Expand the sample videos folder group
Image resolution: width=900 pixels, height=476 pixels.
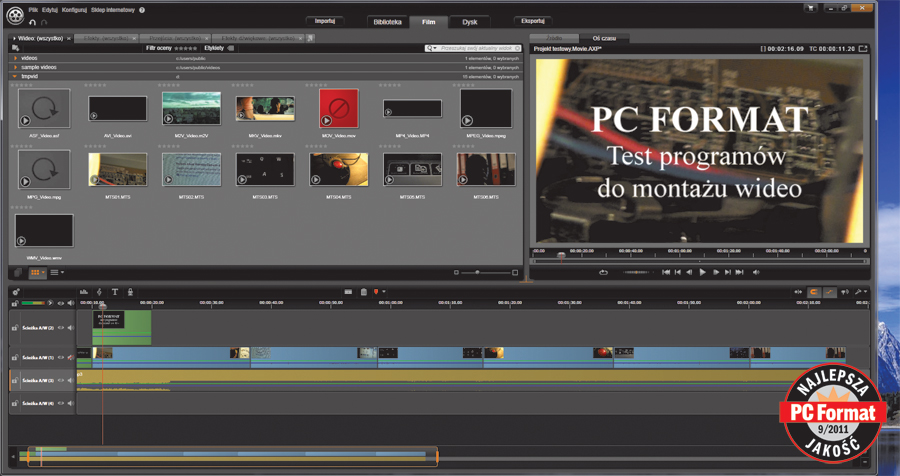[15, 67]
